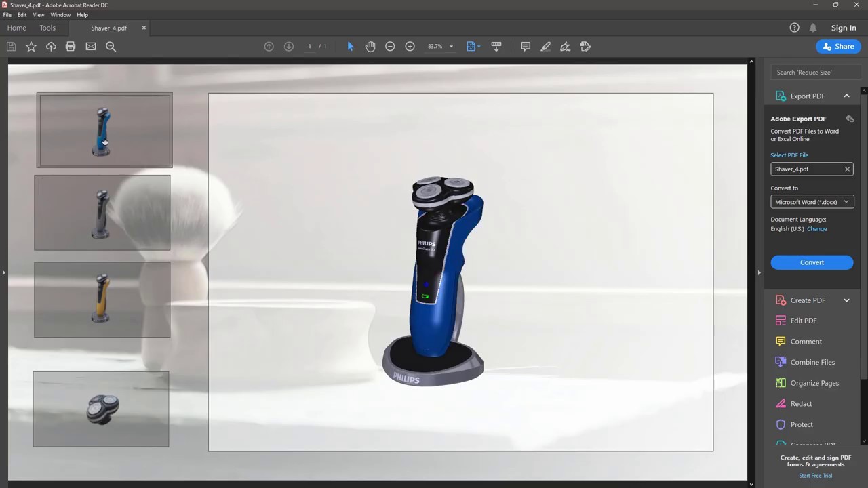Open the Window menu
Screen dimensions: 868x488
[x=60, y=15]
